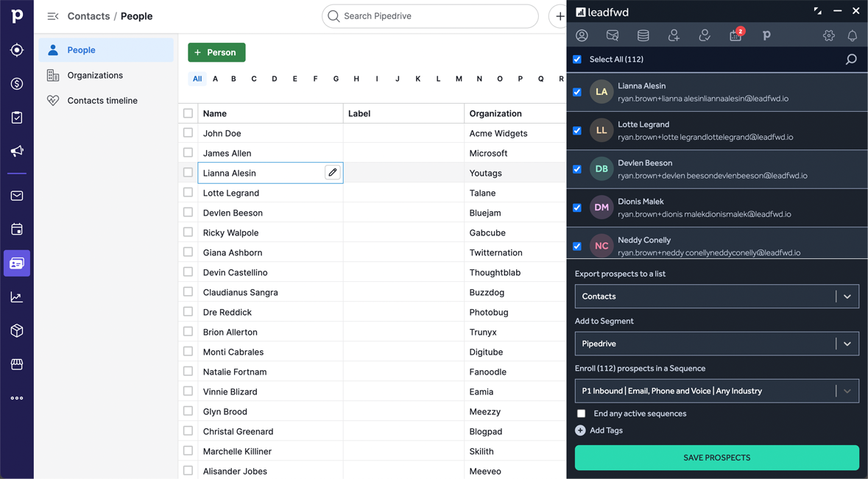Open Contacts card icon in sidebar
Image resolution: width=868 pixels, height=479 pixels.
tap(17, 263)
